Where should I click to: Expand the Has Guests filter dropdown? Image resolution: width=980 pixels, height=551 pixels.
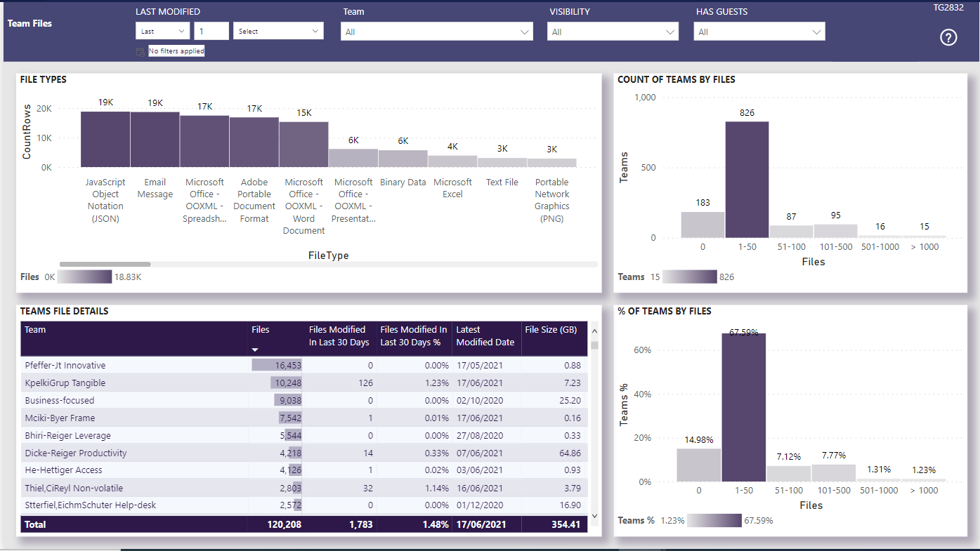[759, 32]
